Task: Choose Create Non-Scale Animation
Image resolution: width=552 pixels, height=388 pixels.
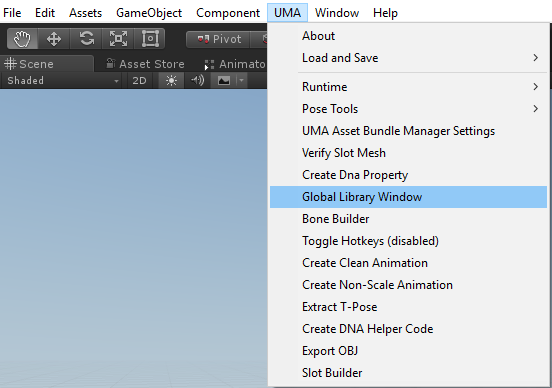Action: (x=408, y=285)
